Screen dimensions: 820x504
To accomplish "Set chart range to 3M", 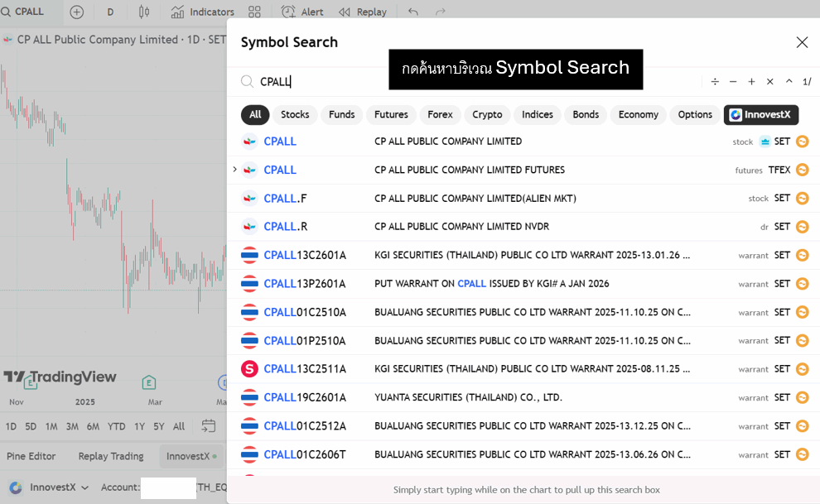I will (72, 426).
